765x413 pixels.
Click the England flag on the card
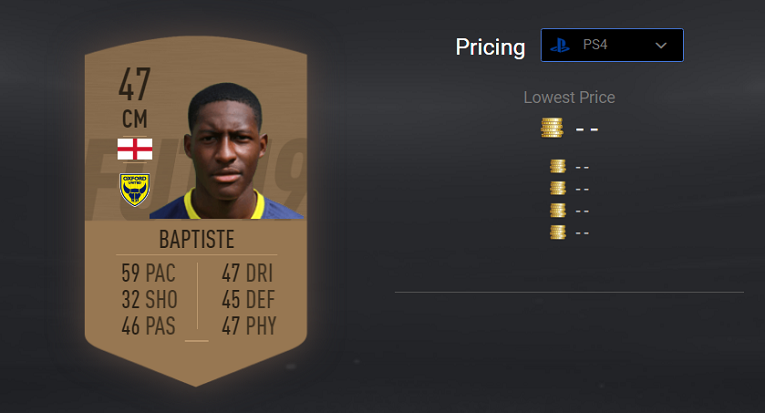click(135, 149)
